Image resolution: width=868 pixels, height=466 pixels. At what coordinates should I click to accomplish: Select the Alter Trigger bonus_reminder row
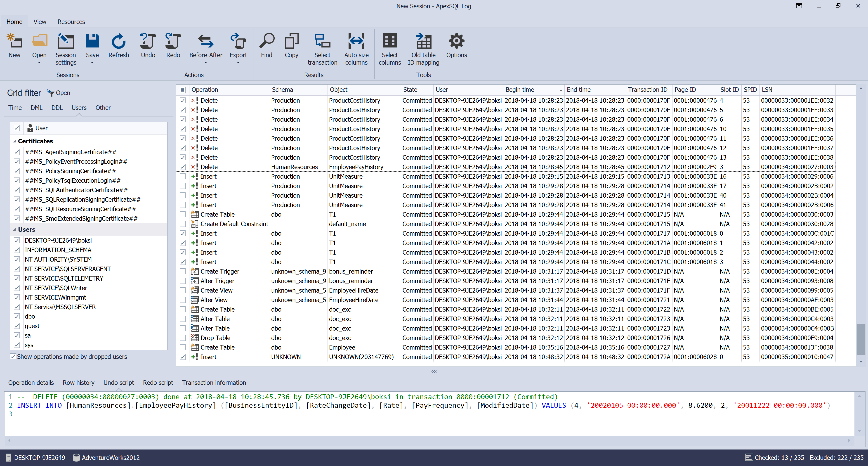coord(505,281)
